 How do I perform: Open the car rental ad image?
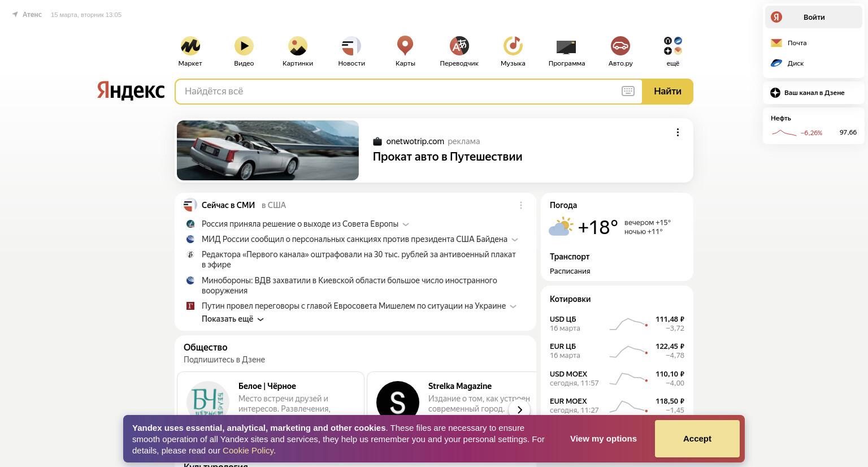pyautogui.click(x=268, y=150)
